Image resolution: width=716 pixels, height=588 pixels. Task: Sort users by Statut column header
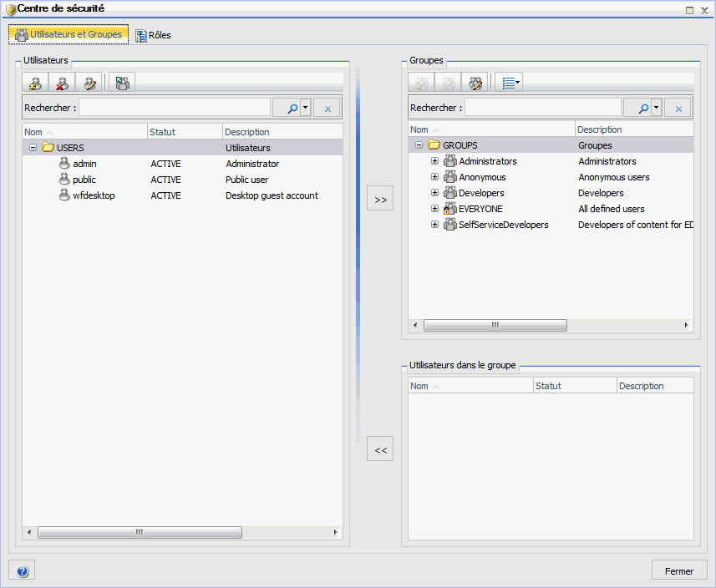185,132
